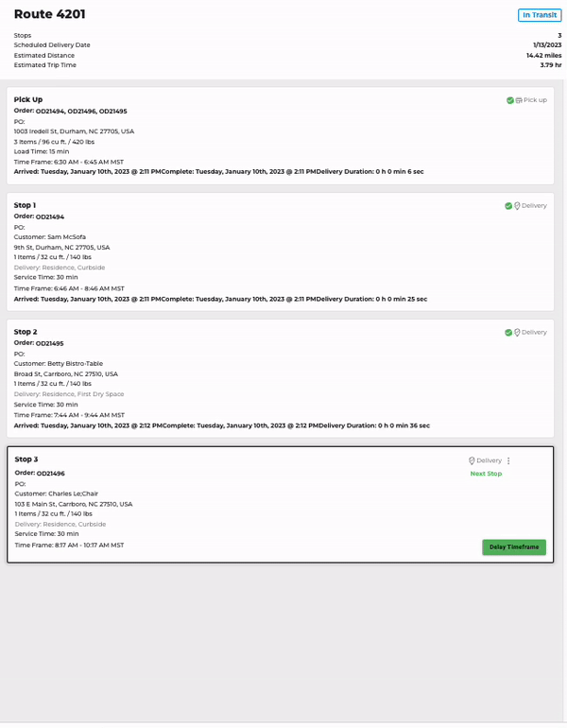Select the Stop 2 card heading

pos(26,332)
